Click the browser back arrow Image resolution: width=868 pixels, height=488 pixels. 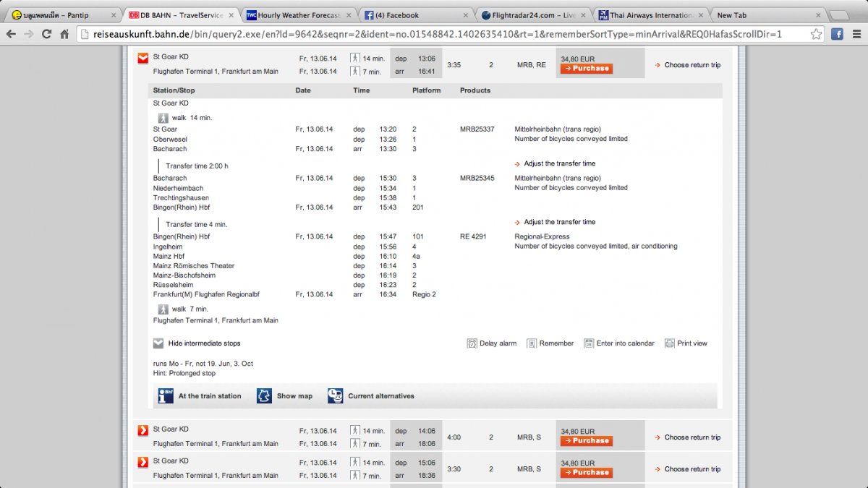coord(11,34)
